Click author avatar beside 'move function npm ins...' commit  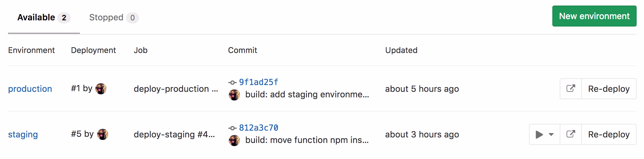coord(234,141)
